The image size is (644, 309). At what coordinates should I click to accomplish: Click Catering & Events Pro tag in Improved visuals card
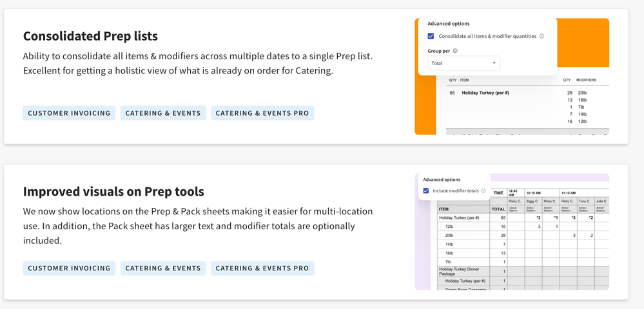[262, 268]
